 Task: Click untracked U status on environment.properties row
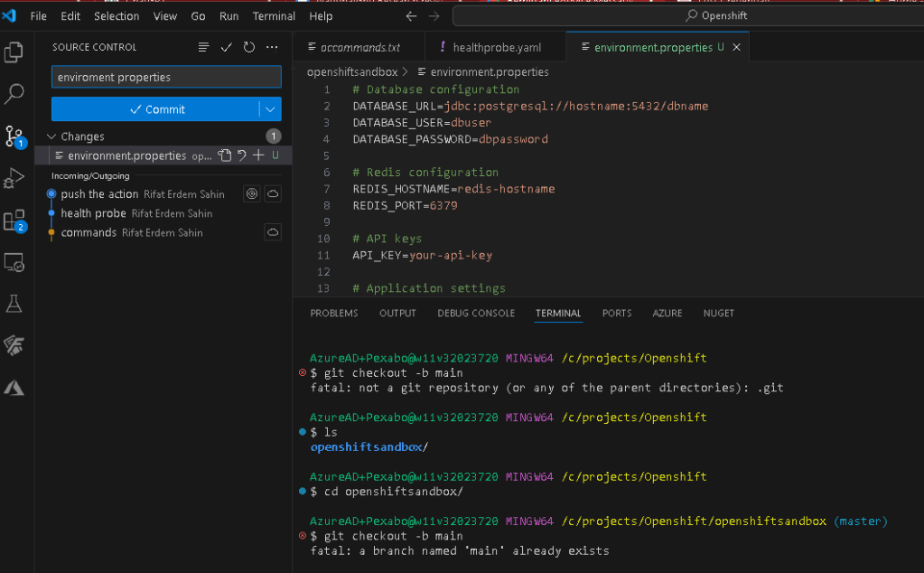click(x=275, y=155)
